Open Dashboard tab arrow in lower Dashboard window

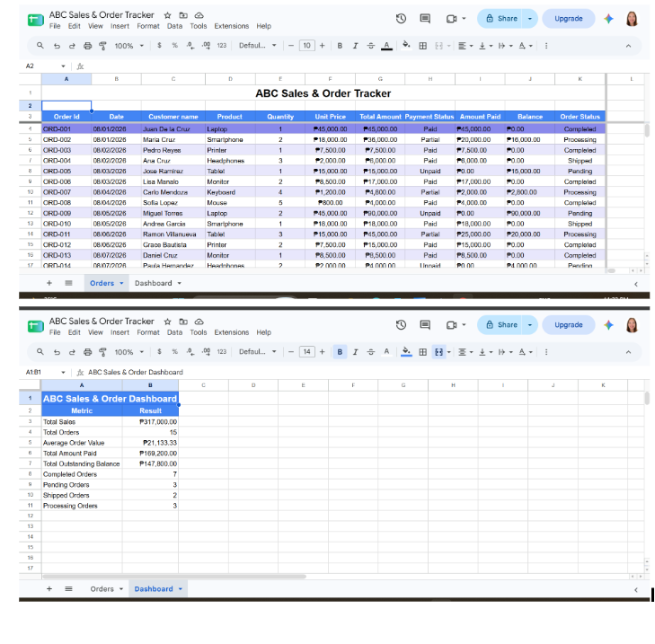[181, 589]
